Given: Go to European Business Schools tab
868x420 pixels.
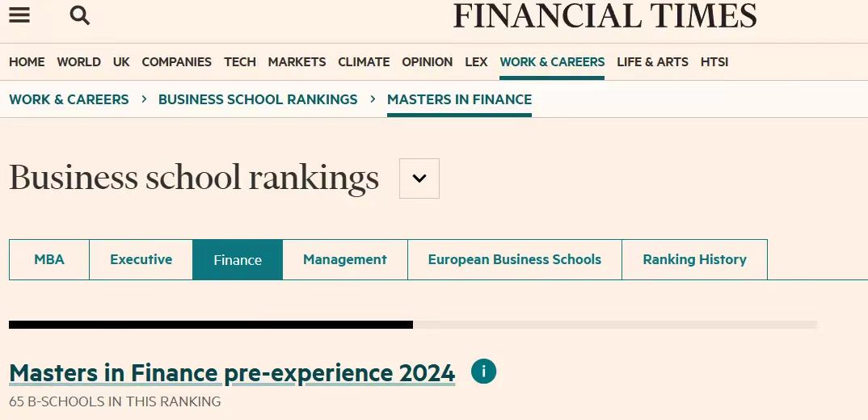Looking at the screenshot, I should (515, 259).
